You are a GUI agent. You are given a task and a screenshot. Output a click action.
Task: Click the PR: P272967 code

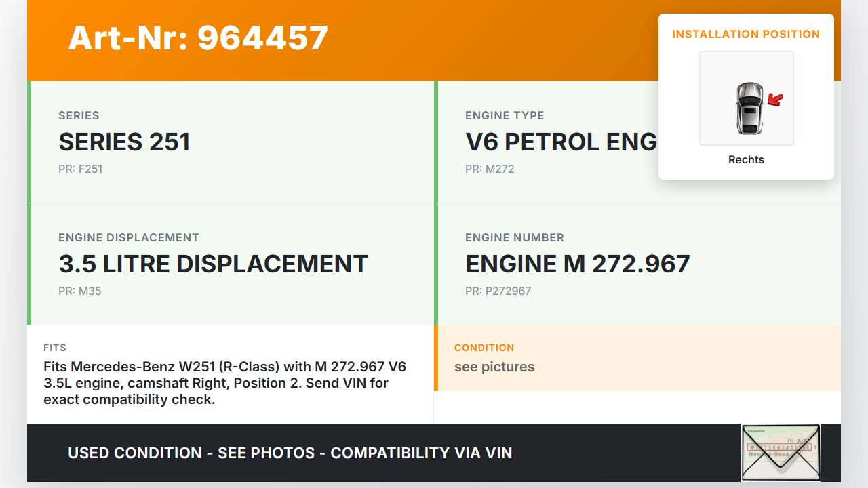pos(498,291)
